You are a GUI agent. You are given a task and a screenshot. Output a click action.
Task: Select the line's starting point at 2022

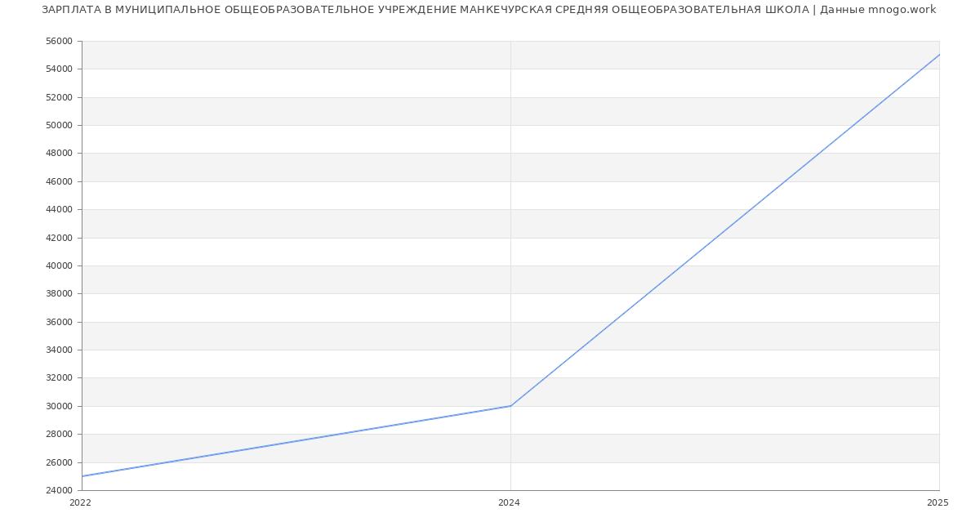tap(82, 476)
